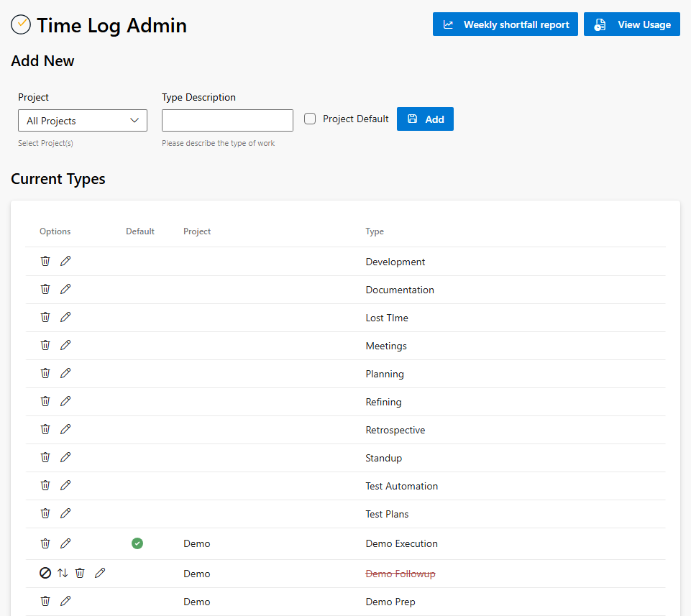Click the Options column header
The image size is (691, 616).
tap(55, 231)
